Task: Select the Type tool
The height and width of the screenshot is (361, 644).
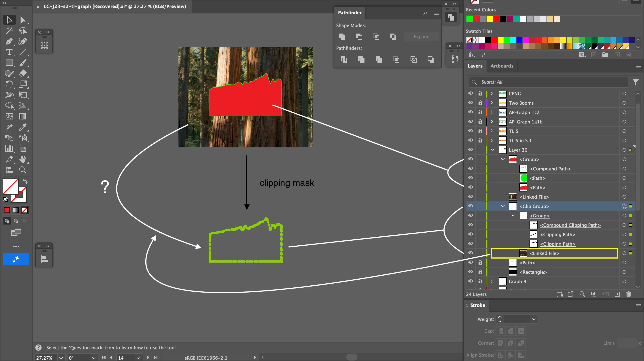Action: pyautogui.click(x=9, y=52)
